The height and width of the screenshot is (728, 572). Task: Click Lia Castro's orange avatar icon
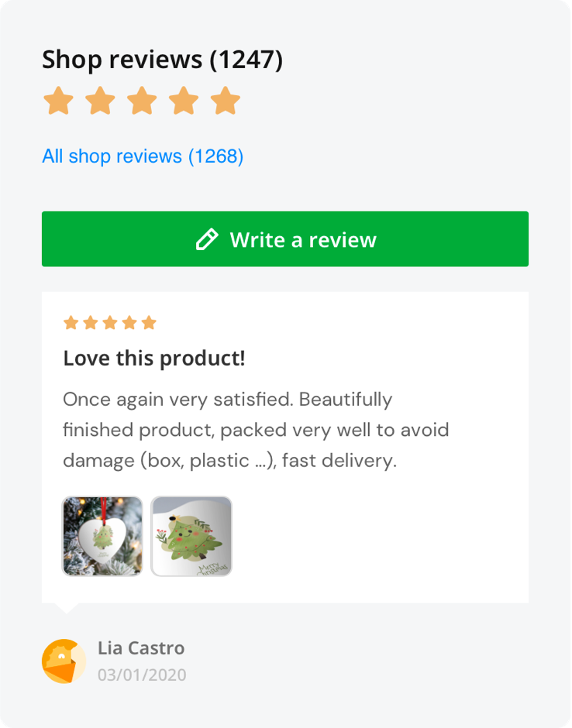64,661
